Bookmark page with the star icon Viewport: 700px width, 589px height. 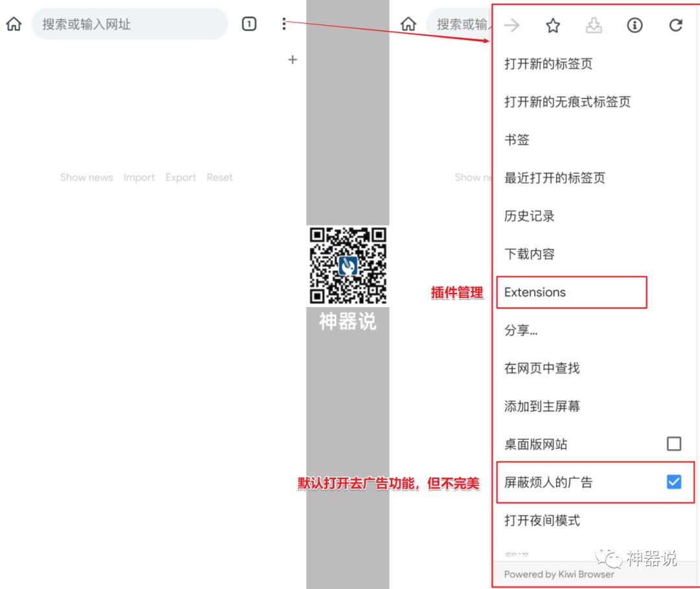click(x=553, y=25)
